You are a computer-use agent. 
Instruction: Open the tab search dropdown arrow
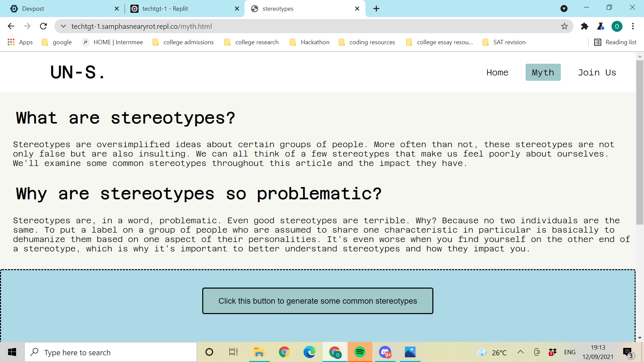coord(564,9)
